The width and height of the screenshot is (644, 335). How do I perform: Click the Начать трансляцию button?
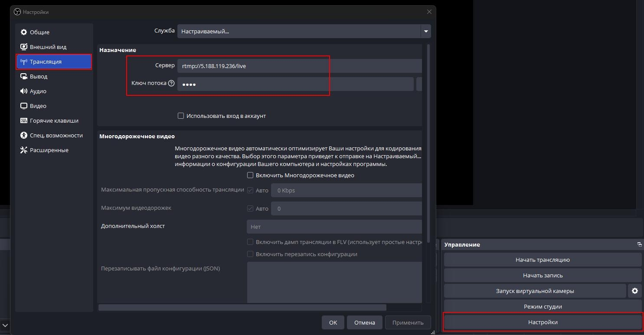[x=542, y=260]
